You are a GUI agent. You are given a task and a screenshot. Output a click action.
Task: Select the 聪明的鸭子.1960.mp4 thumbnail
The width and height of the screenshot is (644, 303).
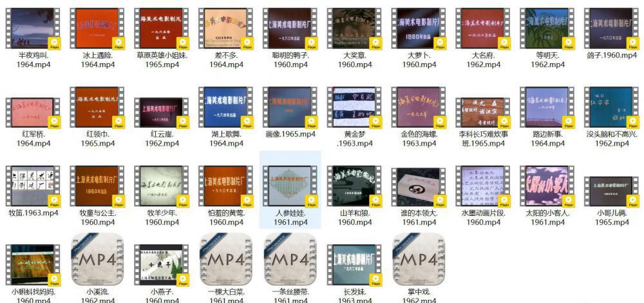click(x=290, y=28)
